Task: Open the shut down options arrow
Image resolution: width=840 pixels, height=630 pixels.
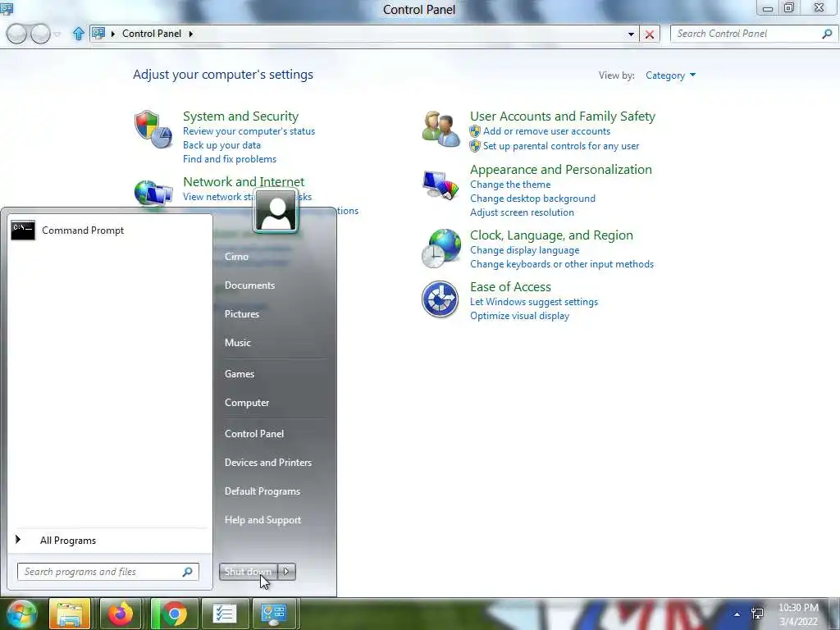Action: (x=286, y=572)
